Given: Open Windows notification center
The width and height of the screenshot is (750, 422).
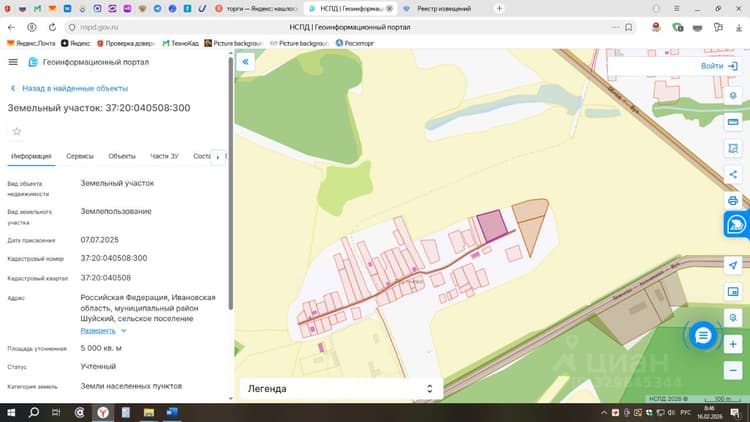Looking at the screenshot, I should click(735, 412).
